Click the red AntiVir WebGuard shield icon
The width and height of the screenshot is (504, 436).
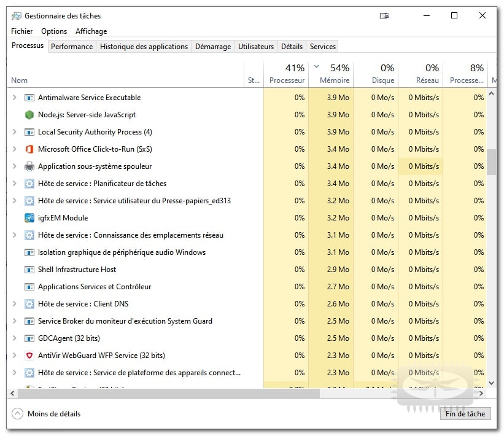tap(29, 356)
